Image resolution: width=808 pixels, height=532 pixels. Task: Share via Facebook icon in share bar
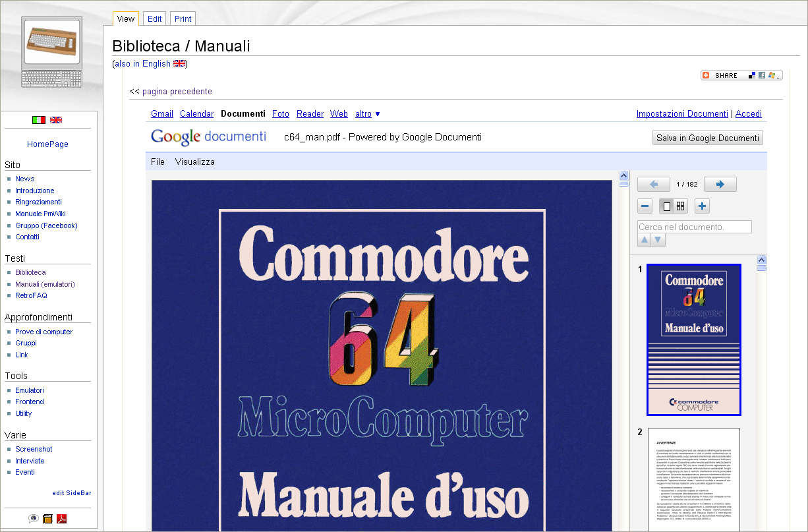pyautogui.click(x=762, y=75)
